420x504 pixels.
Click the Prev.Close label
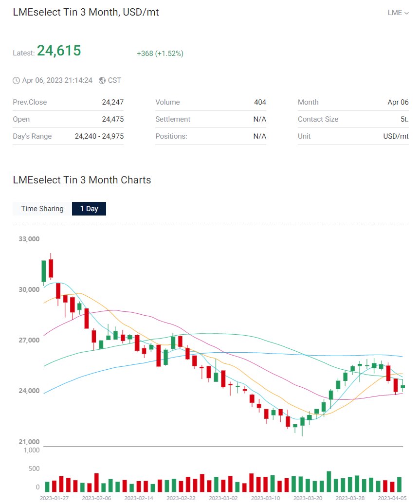(x=30, y=102)
